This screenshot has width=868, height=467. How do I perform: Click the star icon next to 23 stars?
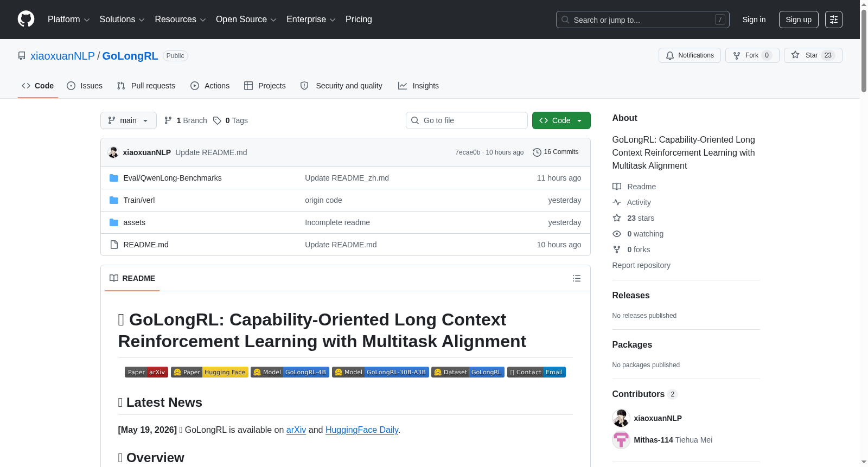617,218
